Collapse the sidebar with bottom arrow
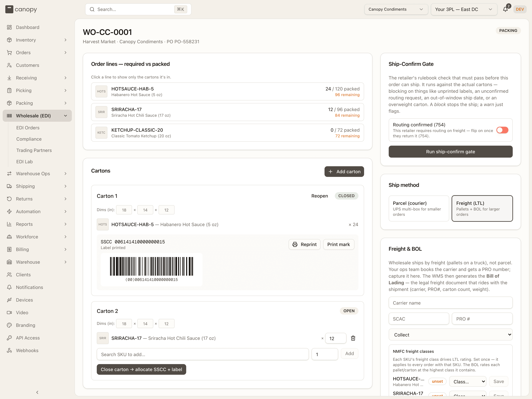532x399 pixels. [x=37, y=392]
